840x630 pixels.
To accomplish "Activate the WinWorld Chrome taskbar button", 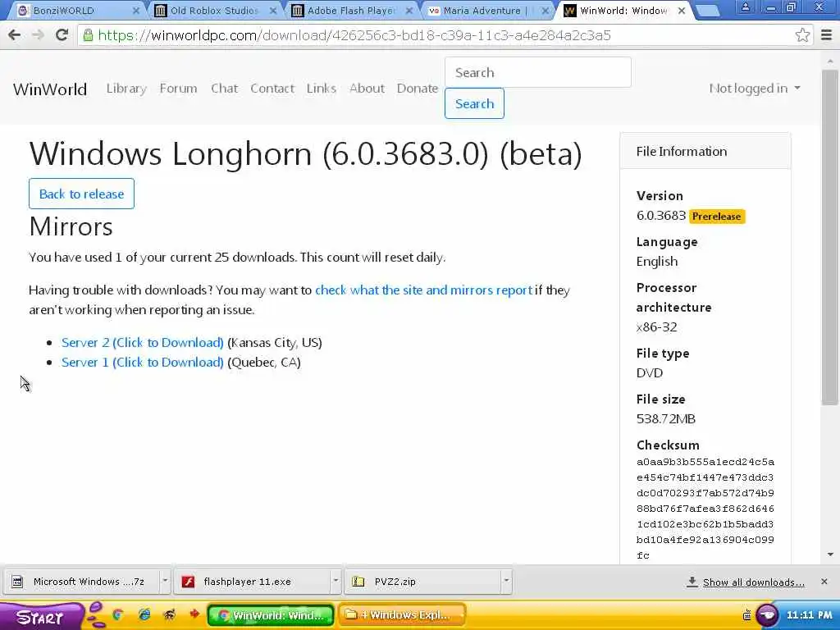I will pos(271,615).
